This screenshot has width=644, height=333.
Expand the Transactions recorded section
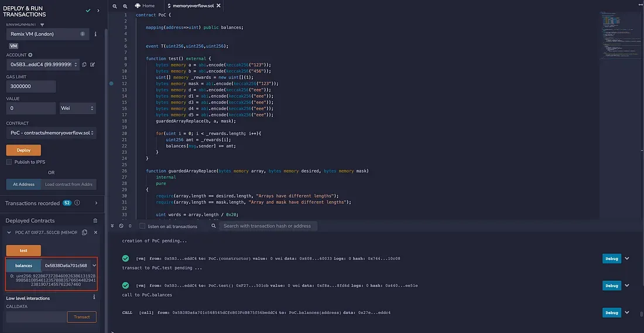tap(94, 203)
